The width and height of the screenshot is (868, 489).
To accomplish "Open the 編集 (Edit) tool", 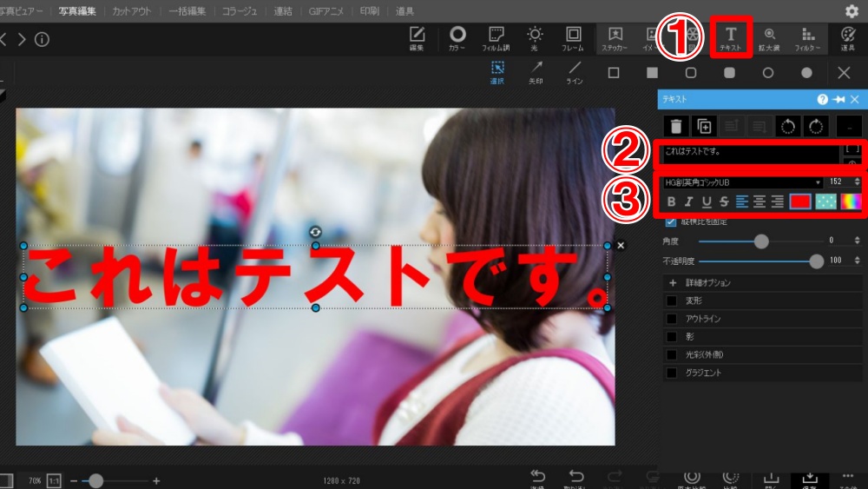I will tap(417, 38).
